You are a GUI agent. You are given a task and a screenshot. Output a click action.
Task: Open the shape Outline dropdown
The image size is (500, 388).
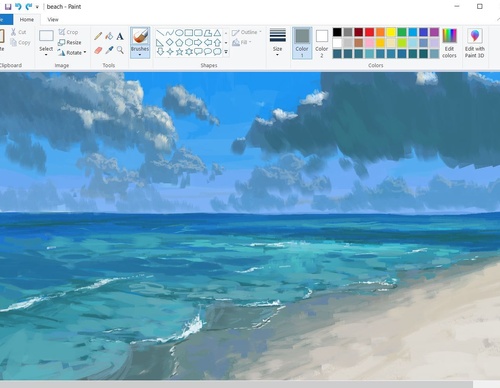[247, 32]
